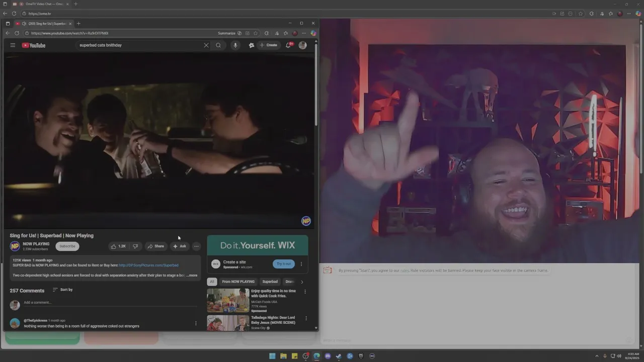Click the Add a comment field

pyautogui.click(x=111, y=303)
